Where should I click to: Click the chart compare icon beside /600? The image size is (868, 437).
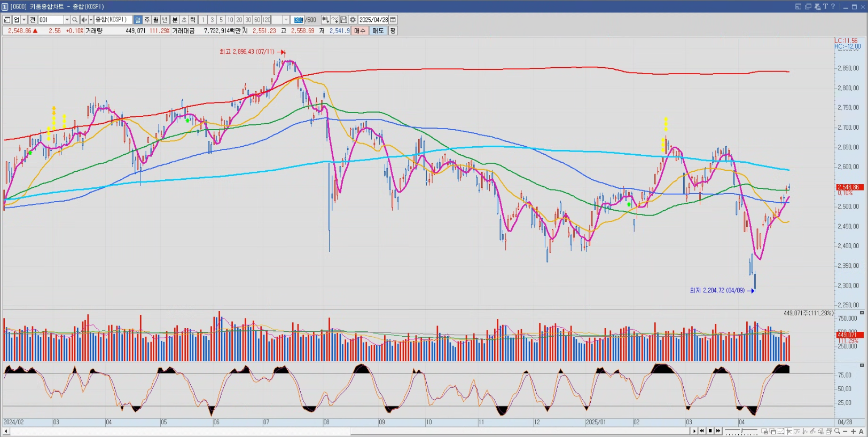coord(325,20)
